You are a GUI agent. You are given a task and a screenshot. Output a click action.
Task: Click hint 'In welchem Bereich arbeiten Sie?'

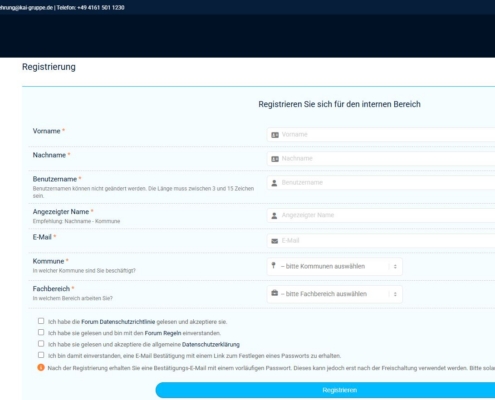73,298
